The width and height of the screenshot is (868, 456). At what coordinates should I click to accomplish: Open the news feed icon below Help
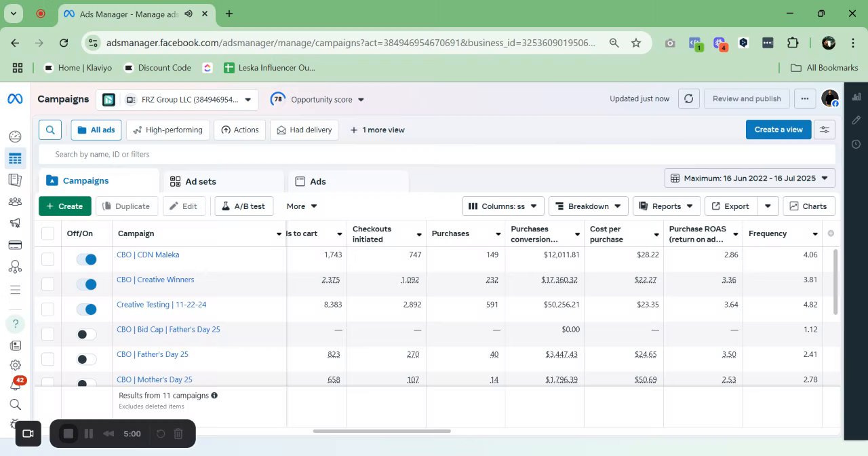point(15,345)
